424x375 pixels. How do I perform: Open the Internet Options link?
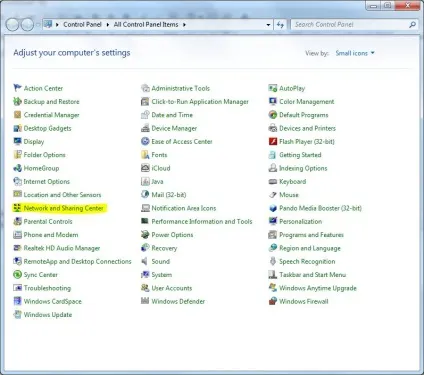(x=47, y=181)
